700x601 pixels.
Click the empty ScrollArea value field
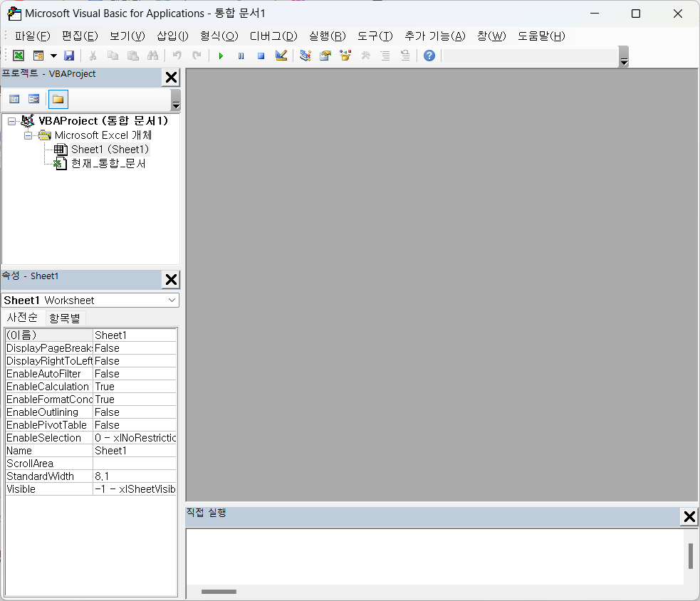[x=135, y=464]
